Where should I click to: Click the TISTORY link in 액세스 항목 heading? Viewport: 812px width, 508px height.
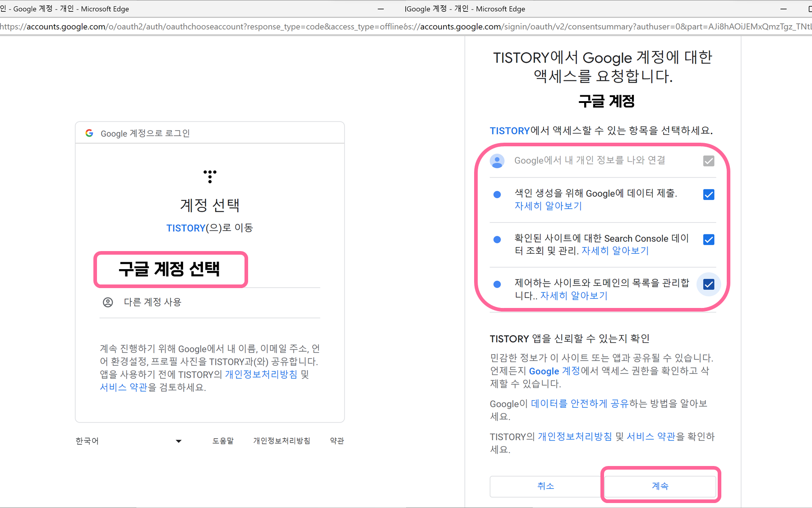point(510,131)
